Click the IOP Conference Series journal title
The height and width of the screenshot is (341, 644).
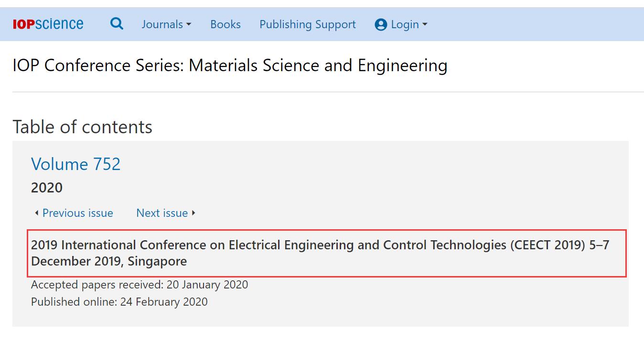click(x=230, y=65)
